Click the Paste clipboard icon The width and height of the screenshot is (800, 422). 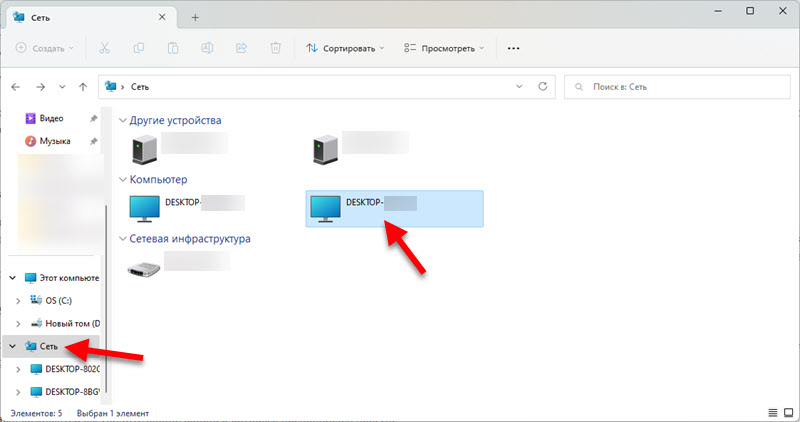[x=174, y=47]
